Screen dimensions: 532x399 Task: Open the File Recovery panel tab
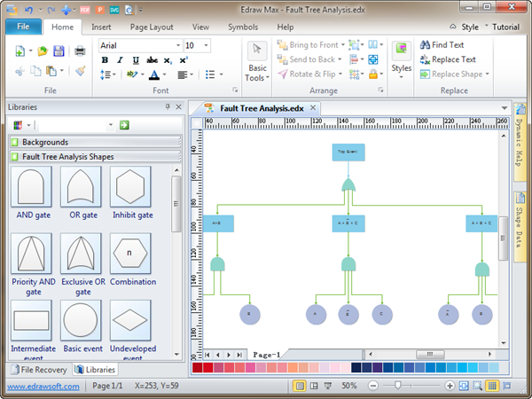pyautogui.click(x=37, y=370)
